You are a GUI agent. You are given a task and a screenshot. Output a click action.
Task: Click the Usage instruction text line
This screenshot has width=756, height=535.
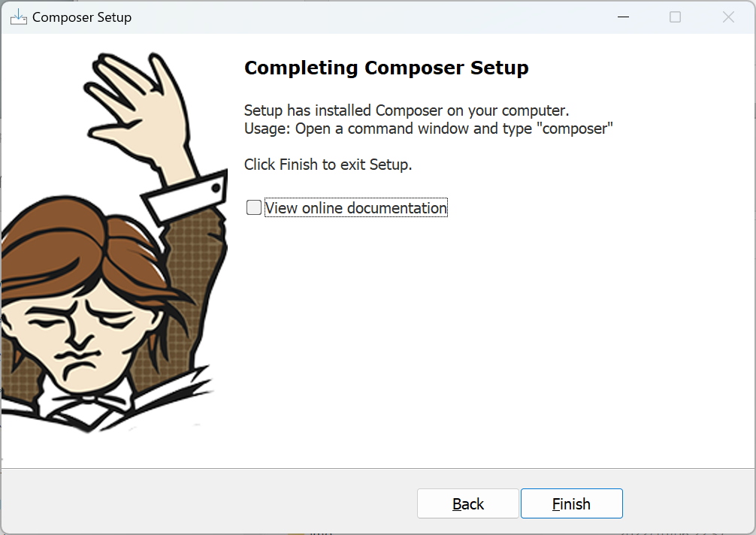pyautogui.click(x=428, y=128)
